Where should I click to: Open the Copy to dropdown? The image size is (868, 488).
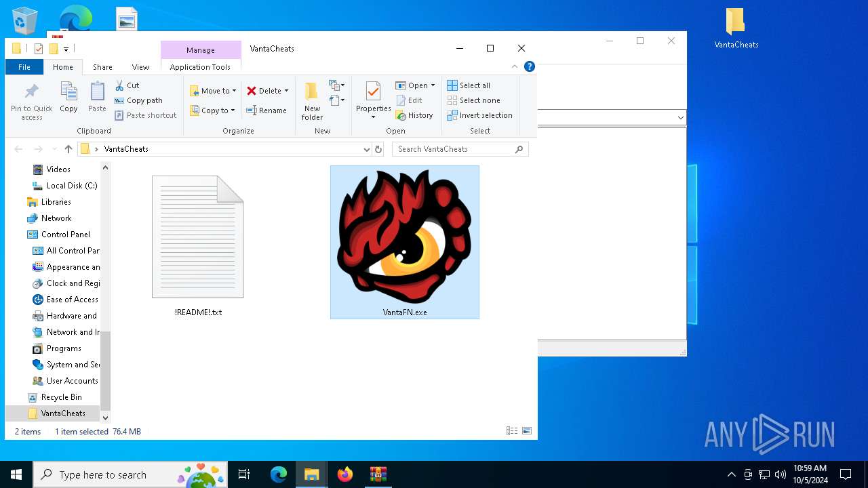(x=212, y=110)
